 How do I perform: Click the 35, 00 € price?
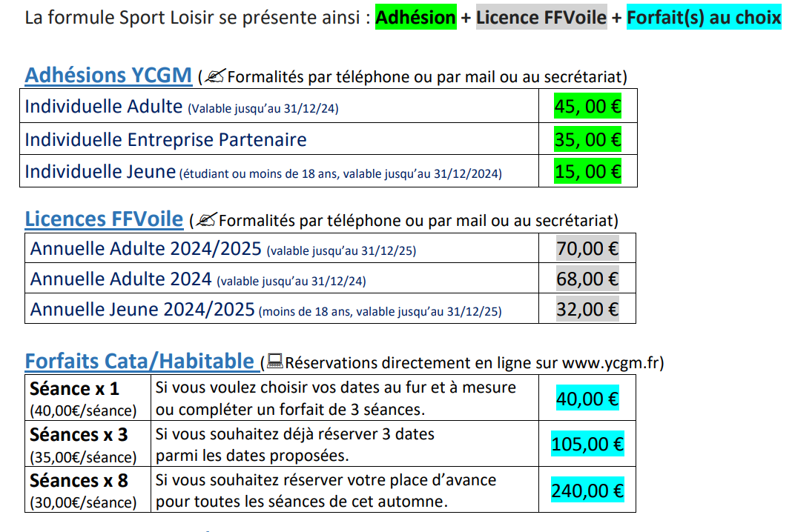(587, 139)
